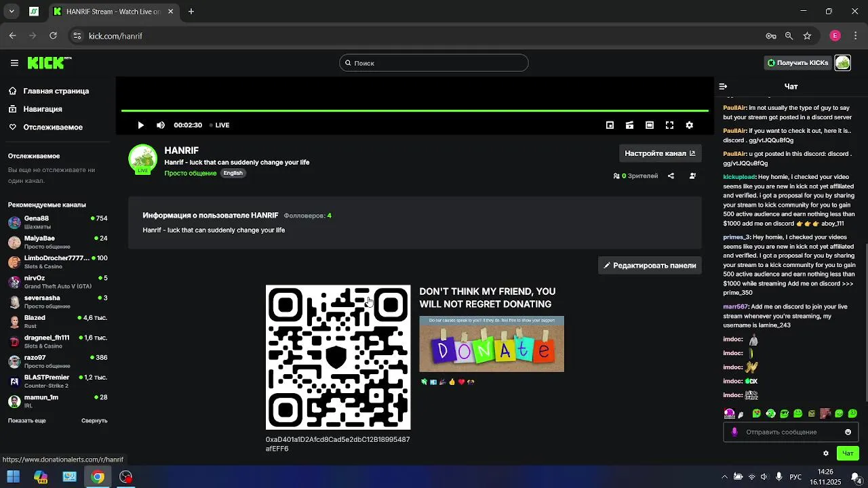Reload the page in Chrome

click(x=53, y=36)
